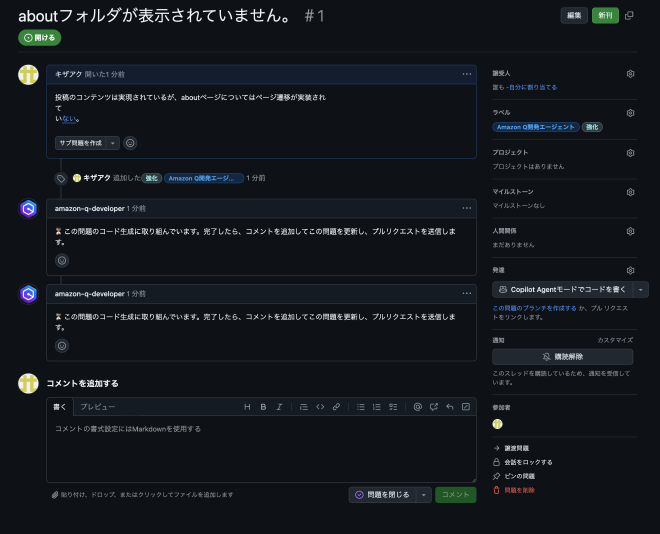Click the Amazon Q開発エージェント label in the sidebar
This screenshot has height=534, width=660.
tap(535, 127)
